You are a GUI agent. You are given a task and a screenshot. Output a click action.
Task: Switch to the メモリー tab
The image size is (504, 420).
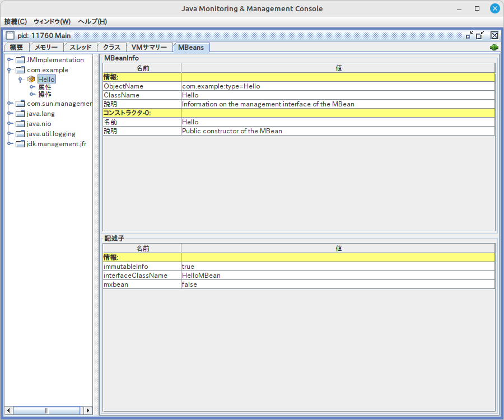[46, 47]
